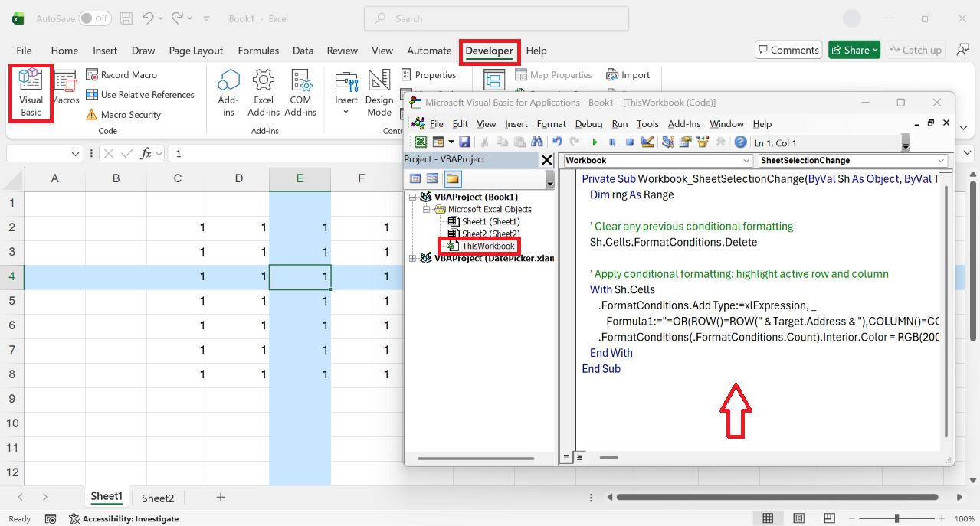Open the Excel File tab
Viewport: 980px width, 526px height.
coord(24,51)
